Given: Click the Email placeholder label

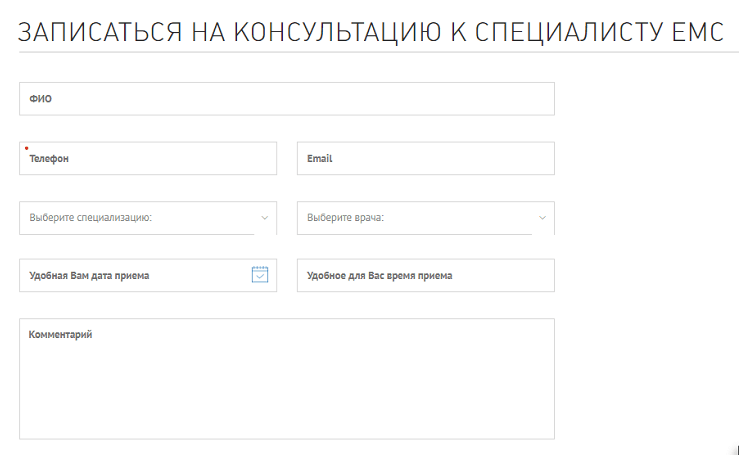Looking at the screenshot, I should 319,159.
